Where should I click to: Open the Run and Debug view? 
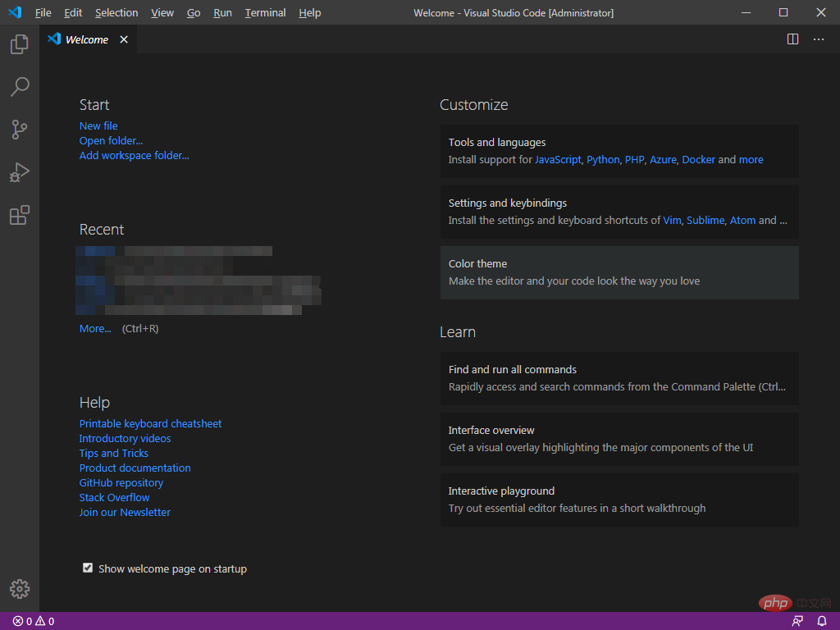click(20, 172)
